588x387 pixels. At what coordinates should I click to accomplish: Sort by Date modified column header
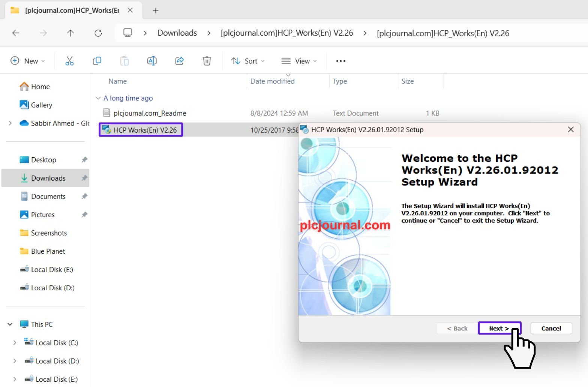pyautogui.click(x=273, y=81)
